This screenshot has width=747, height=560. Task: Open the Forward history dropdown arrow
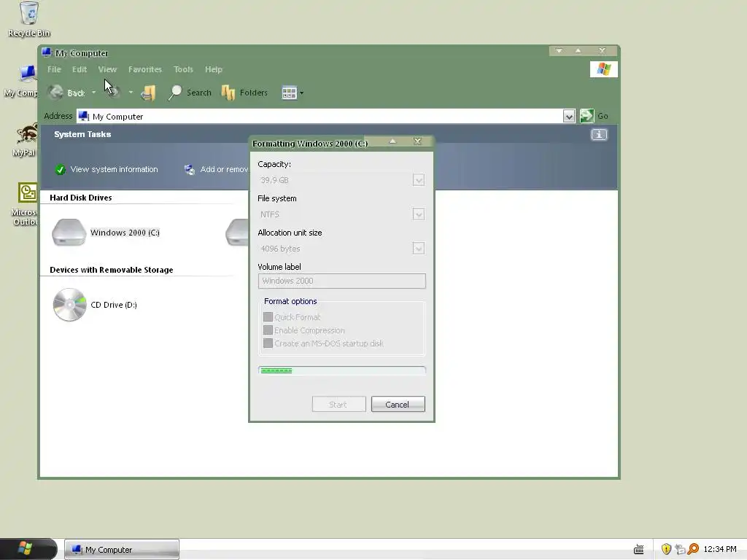pyautogui.click(x=131, y=93)
